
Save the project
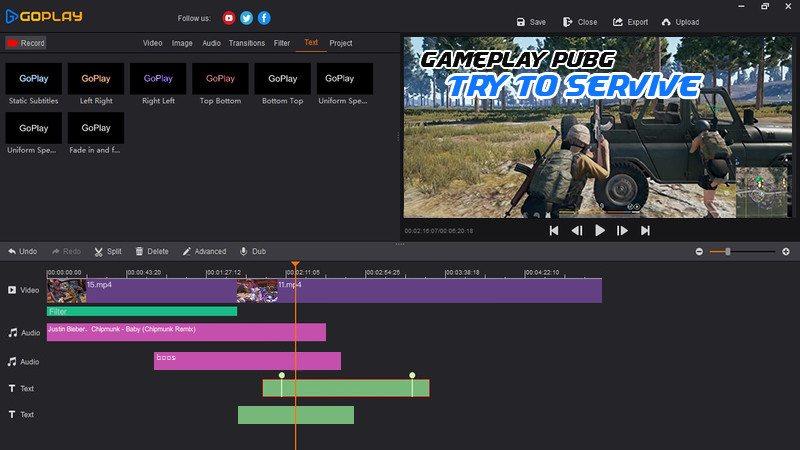531,22
